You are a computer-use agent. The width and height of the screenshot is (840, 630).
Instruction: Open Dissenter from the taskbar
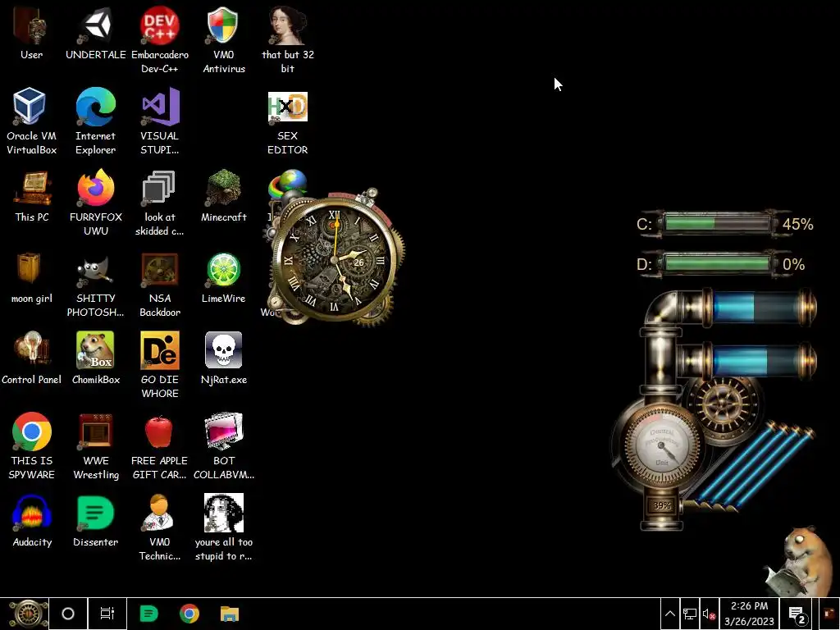pos(148,614)
